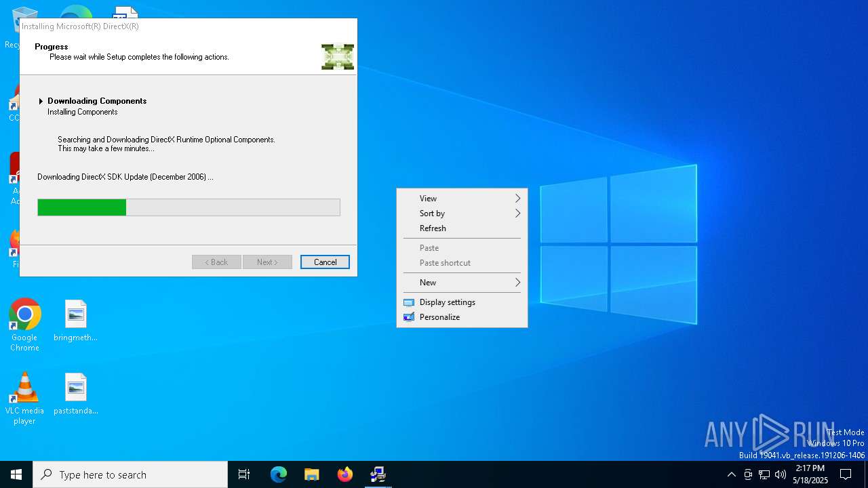
Task: Click the Display settings monitor icon
Action: coord(409,302)
